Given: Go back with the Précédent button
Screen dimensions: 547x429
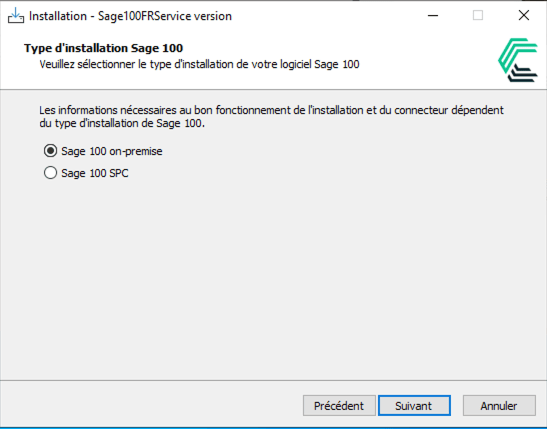Looking at the screenshot, I should tap(339, 406).
